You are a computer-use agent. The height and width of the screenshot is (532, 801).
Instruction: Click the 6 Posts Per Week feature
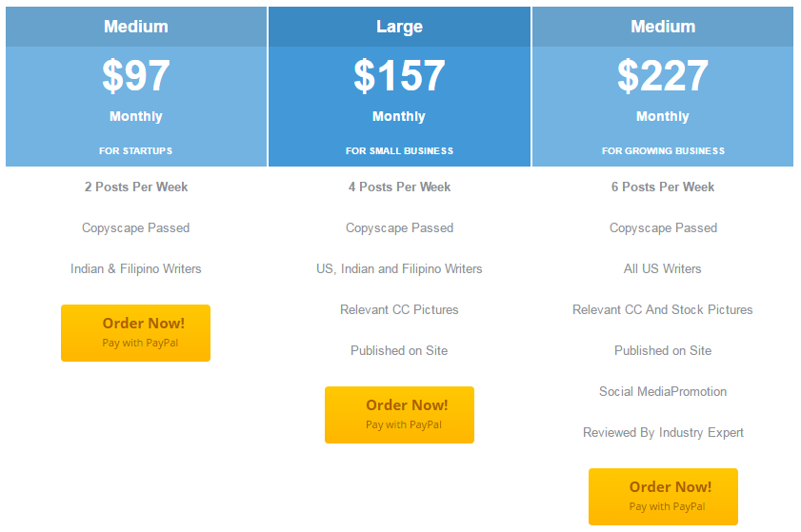pyautogui.click(x=663, y=187)
